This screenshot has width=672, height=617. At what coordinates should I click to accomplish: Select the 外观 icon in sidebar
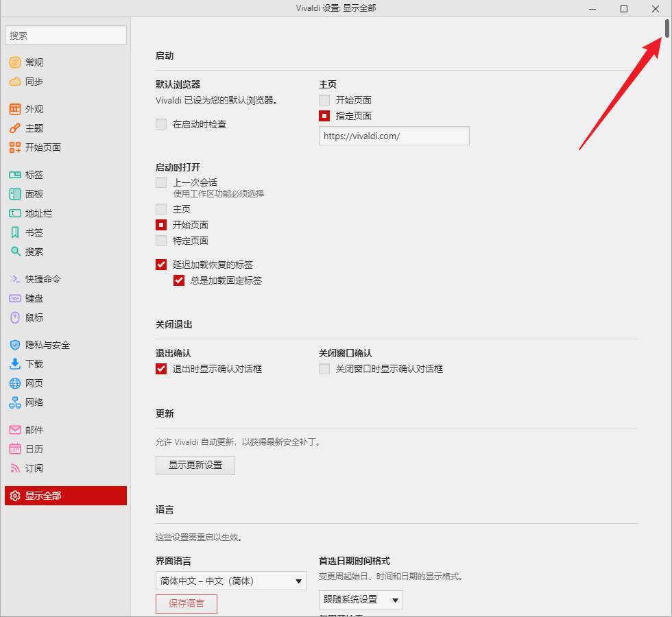tap(15, 109)
